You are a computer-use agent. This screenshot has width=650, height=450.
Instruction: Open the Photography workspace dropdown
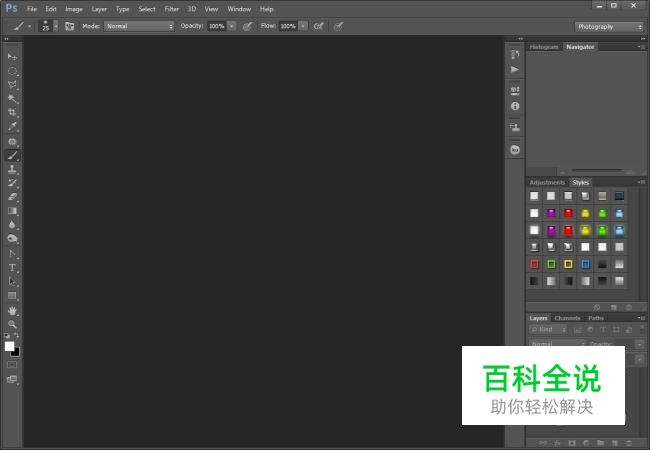[608, 27]
